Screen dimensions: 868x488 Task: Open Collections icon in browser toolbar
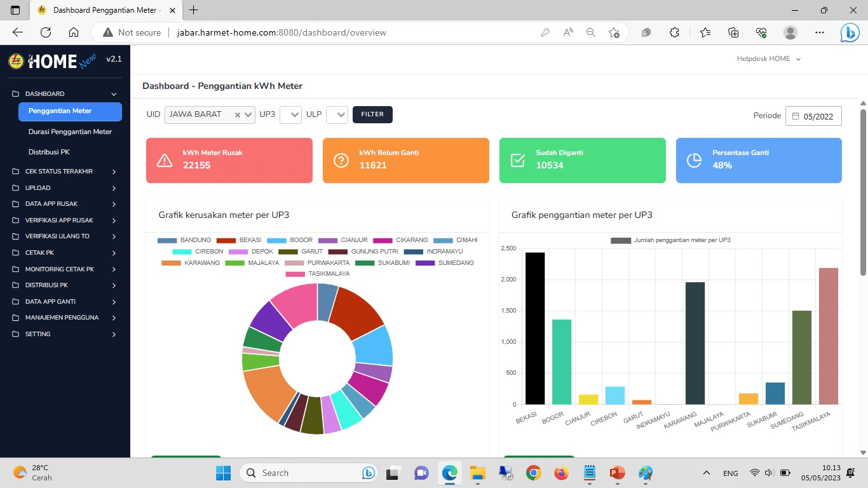click(733, 32)
